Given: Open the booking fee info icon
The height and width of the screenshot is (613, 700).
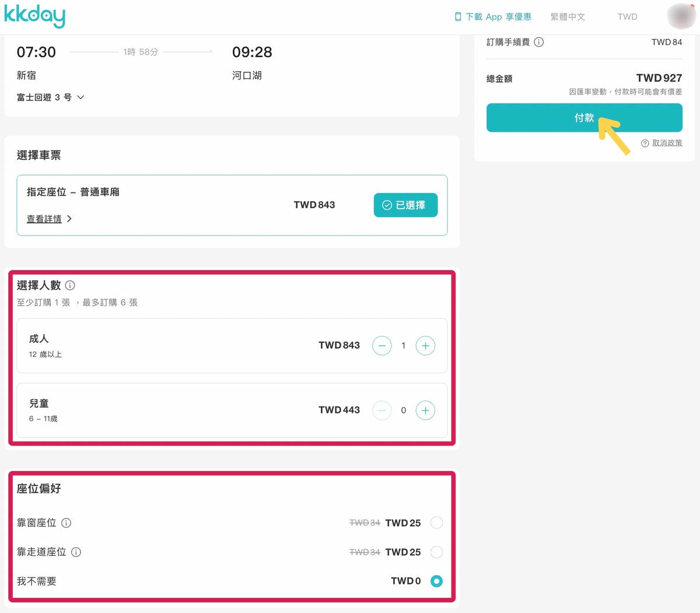Looking at the screenshot, I should (x=539, y=42).
